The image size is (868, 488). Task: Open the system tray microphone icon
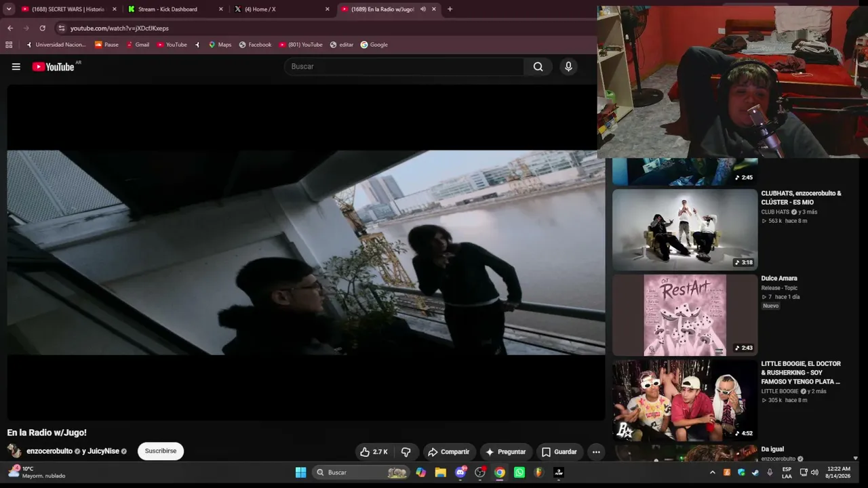pos(770,472)
